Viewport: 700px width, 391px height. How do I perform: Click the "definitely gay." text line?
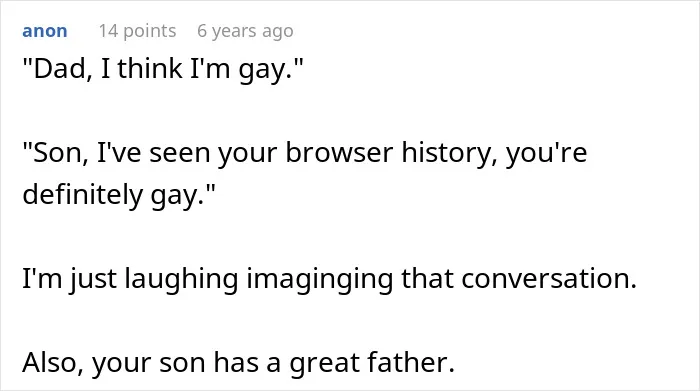[x=119, y=195]
